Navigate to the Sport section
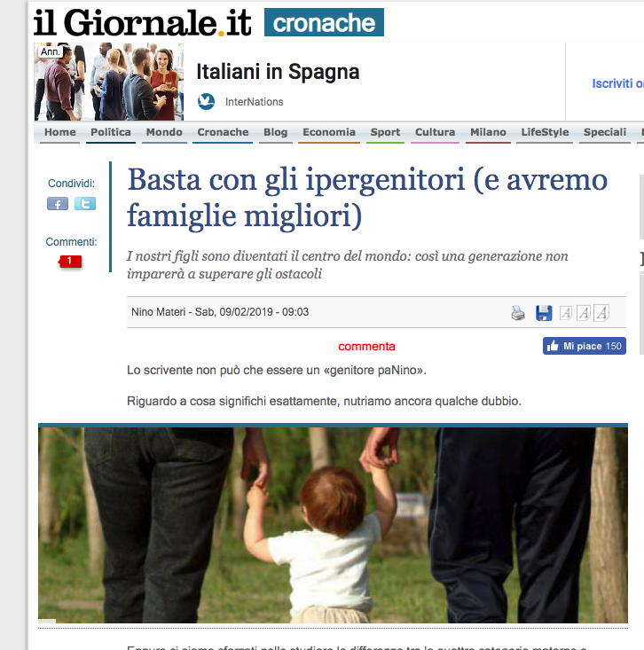Image resolution: width=644 pixels, height=650 pixels. pyautogui.click(x=385, y=132)
